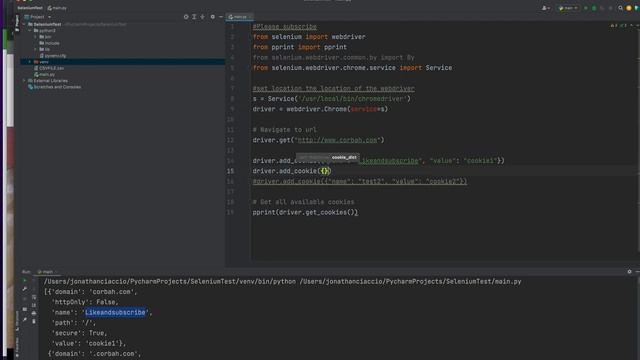640x360 pixels.
Task: Open the Run tool window label
Action: (x=26, y=271)
